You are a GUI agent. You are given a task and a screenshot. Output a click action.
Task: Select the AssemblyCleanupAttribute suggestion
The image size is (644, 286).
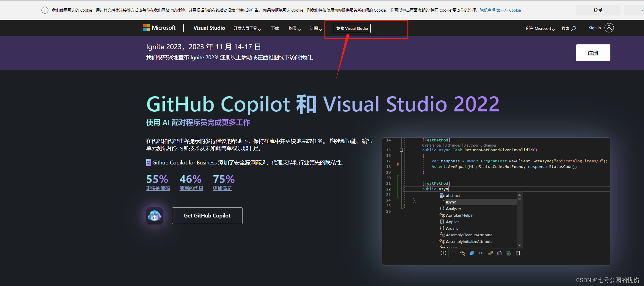click(x=478, y=235)
